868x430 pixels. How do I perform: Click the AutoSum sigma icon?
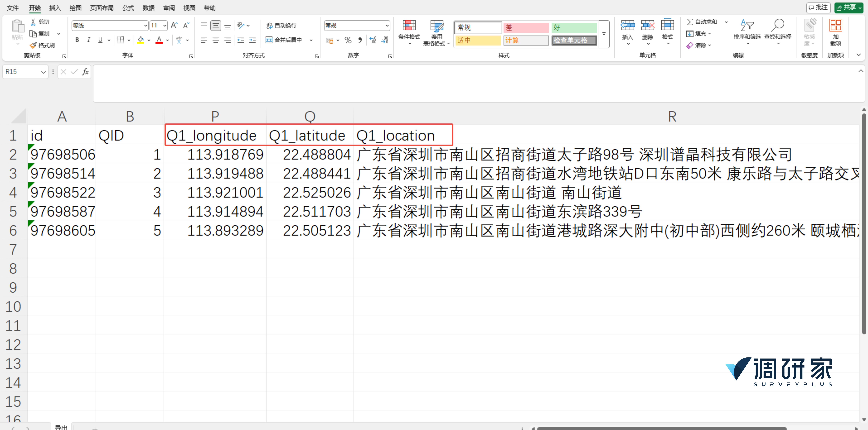tap(689, 22)
